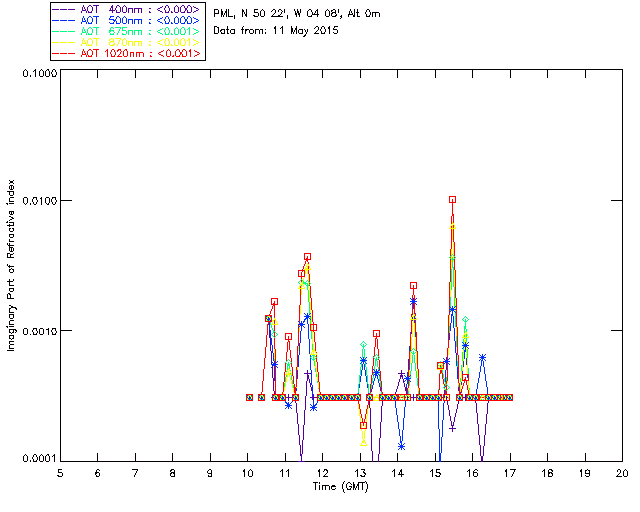
Task: Click the 'Data from: 11 May 2015' text
Action: (x=276, y=31)
